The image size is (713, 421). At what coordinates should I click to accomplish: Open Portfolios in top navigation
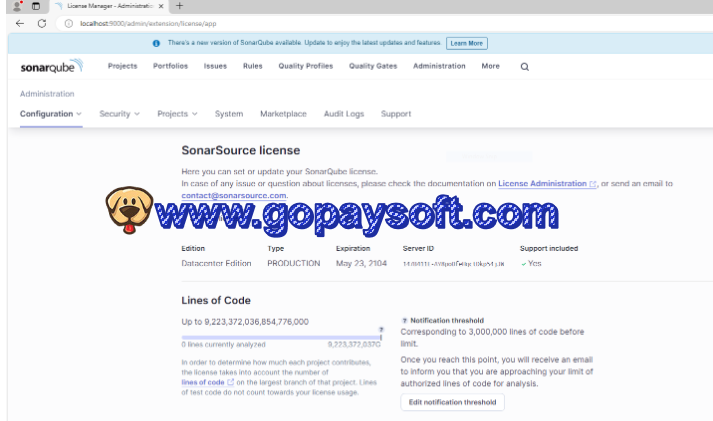[x=171, y=66]
